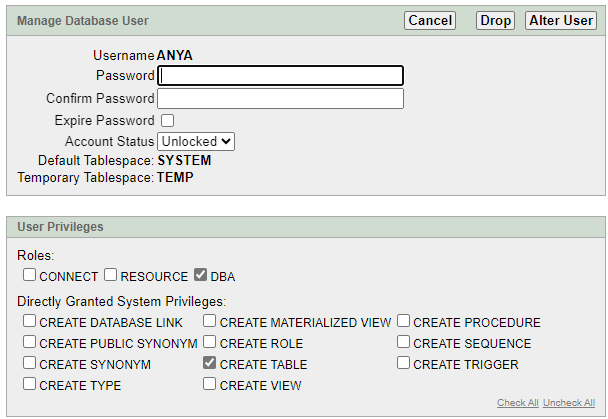Uncheck the CREATE TABLE checkbox

point(210,364)
